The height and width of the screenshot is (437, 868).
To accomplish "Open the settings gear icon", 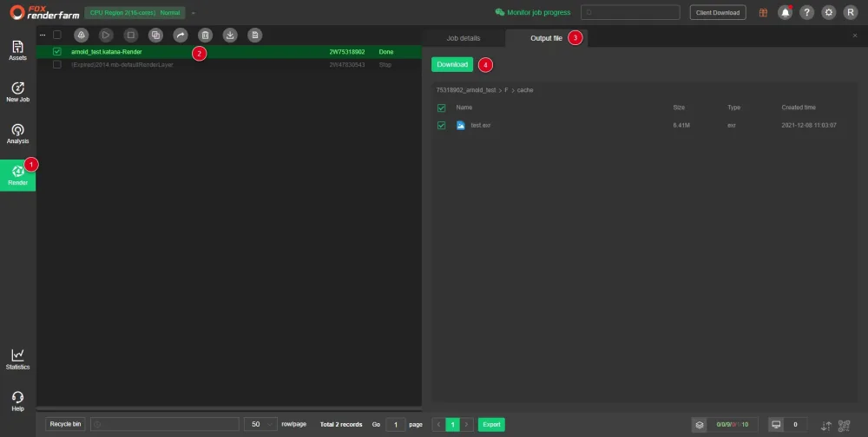I will pos(828,13).
